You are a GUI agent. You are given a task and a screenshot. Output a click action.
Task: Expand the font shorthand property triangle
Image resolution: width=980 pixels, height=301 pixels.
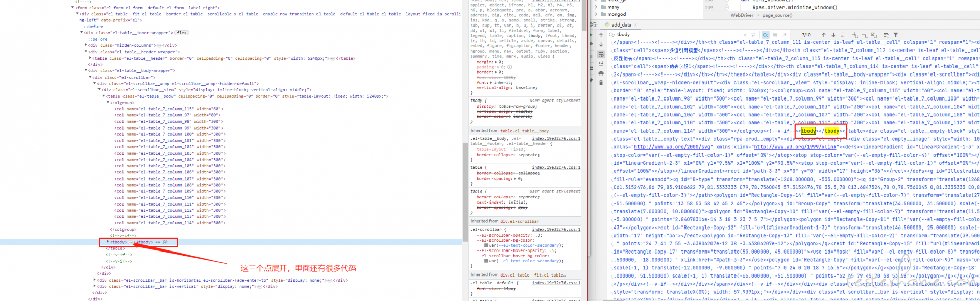491,83
